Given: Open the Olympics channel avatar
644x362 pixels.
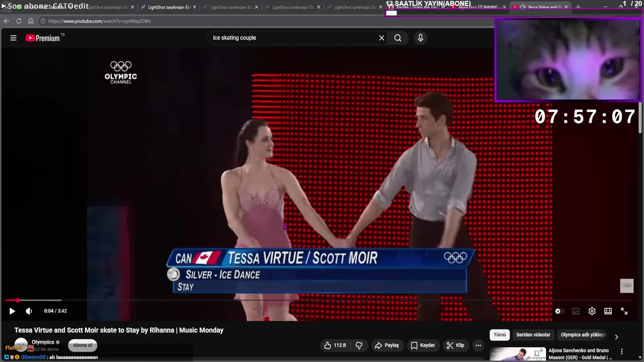Looking at the screenshot, I should (21, 345).
